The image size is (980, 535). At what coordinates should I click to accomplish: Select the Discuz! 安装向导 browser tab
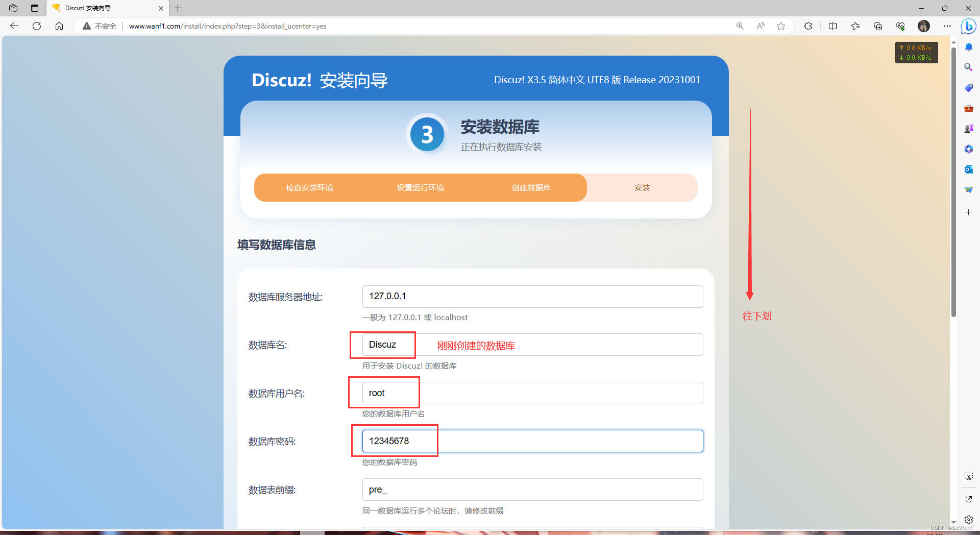[107, 8]
